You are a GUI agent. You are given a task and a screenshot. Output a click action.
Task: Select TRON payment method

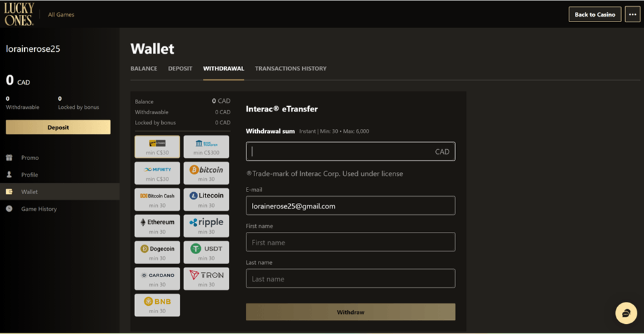coord(206,278)
